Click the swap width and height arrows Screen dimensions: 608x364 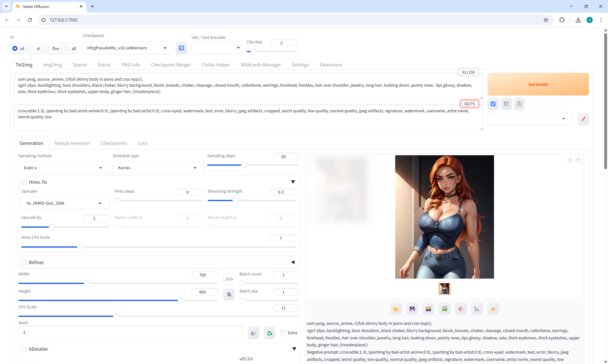[229, 294]
